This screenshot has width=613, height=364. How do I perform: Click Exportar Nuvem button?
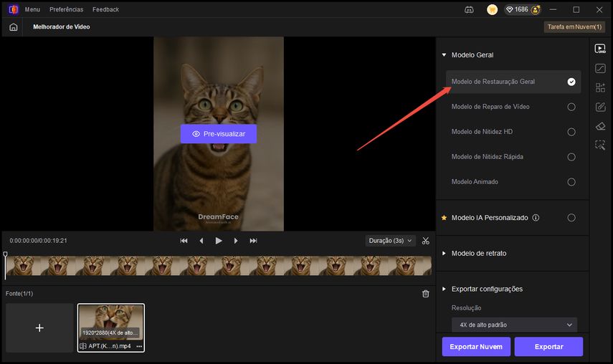476,346
